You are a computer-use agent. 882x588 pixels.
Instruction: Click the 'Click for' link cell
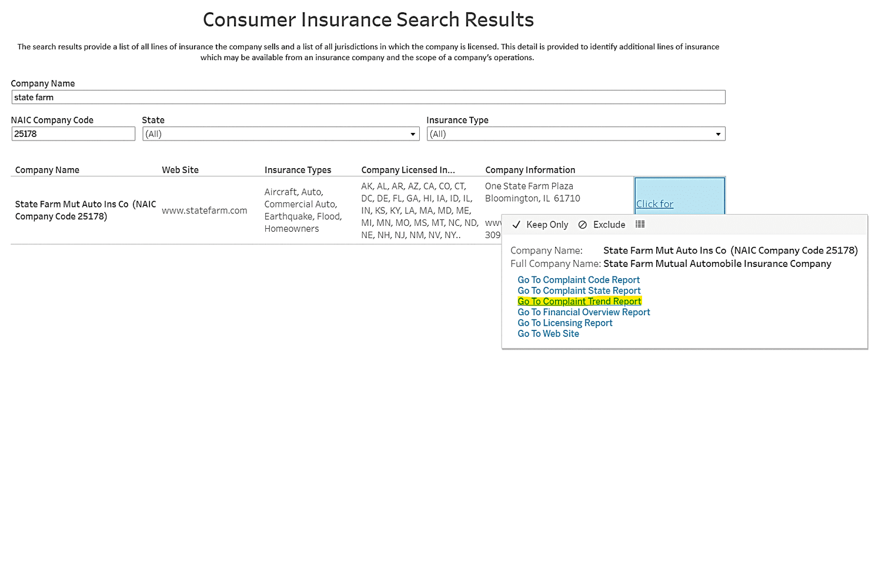tap(680, 196)
